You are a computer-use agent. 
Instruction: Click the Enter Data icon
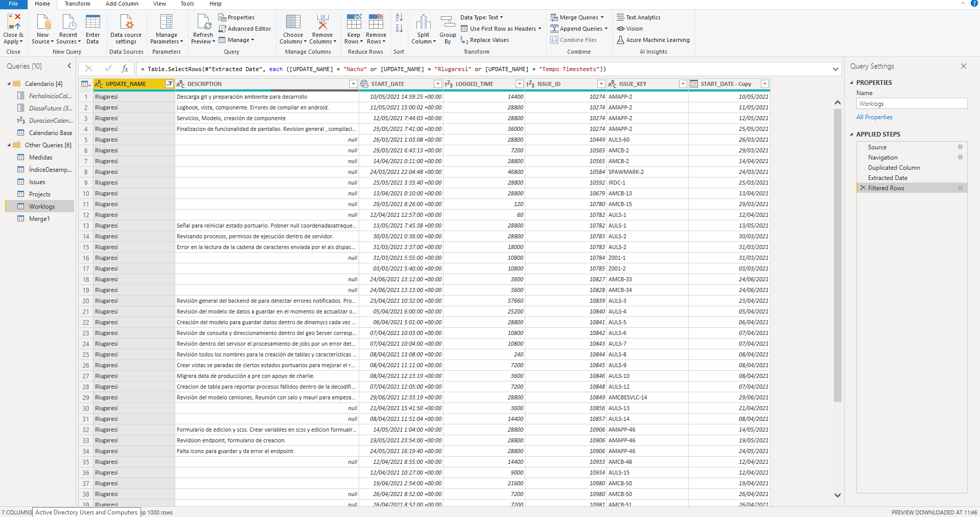click(x=92, y=23)
